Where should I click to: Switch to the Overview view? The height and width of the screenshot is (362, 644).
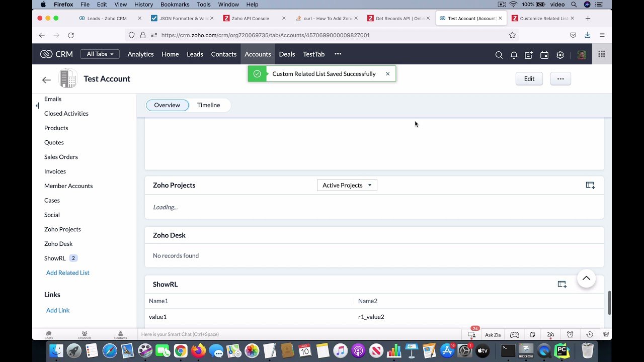167,105
